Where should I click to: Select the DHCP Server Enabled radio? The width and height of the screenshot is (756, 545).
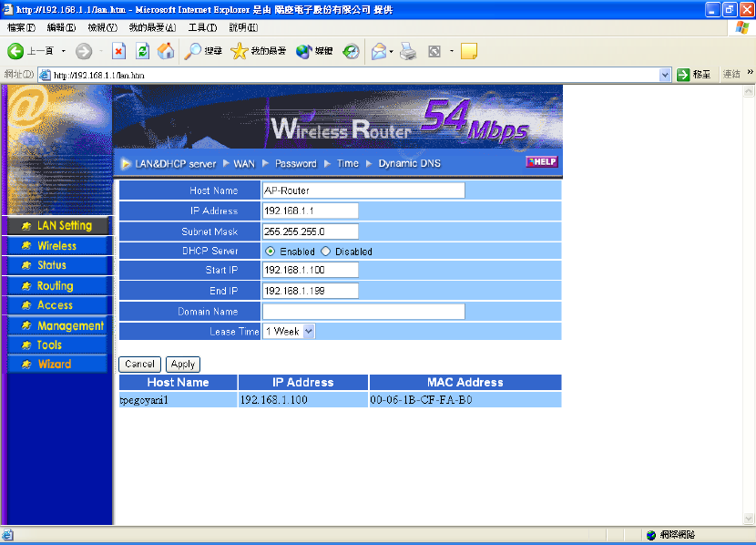click(x=270, y=252)
